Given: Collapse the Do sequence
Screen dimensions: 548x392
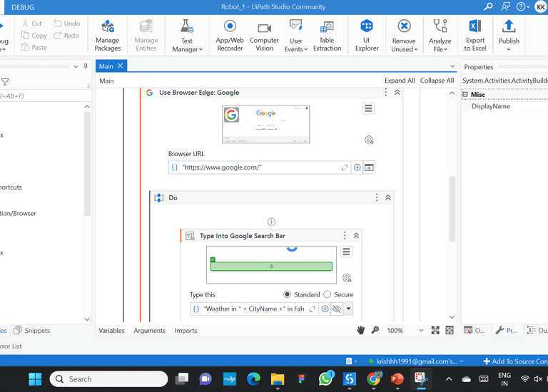Looking at the screenshot, I should (388, 197).
